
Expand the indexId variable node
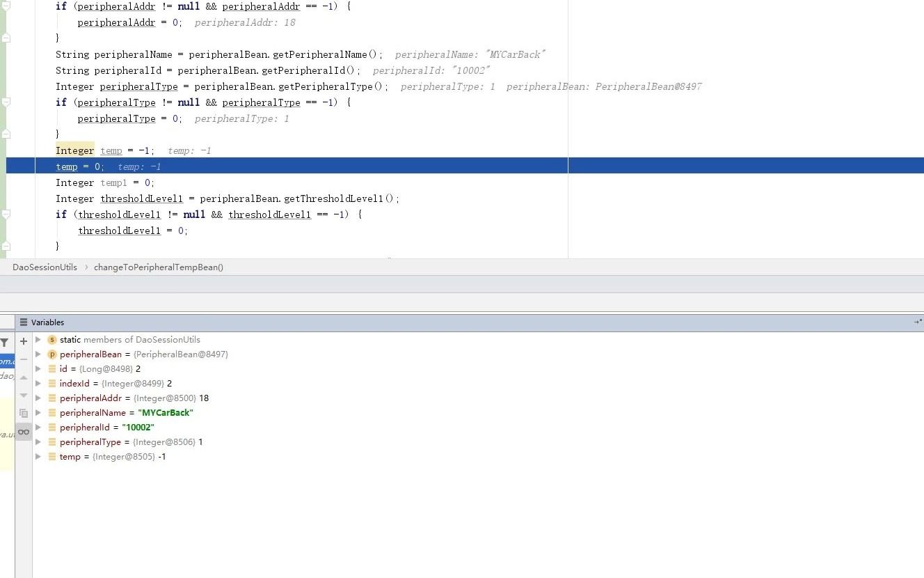pos(38,384)
